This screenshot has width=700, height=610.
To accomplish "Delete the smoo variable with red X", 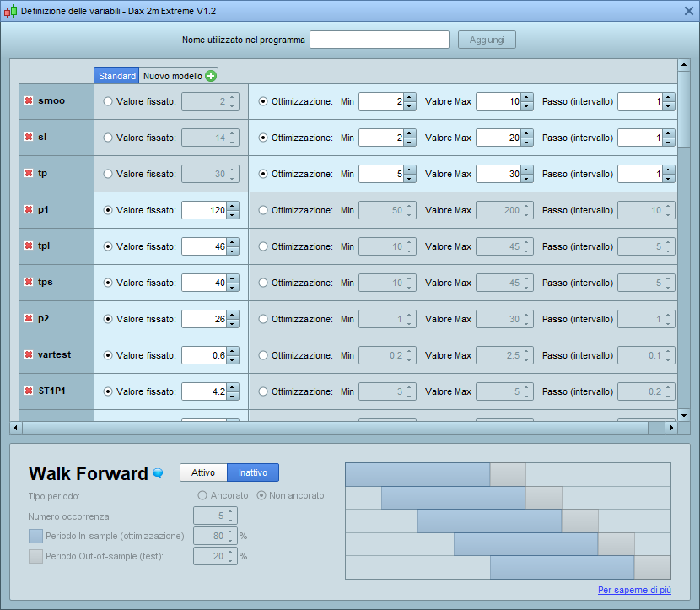I will pos(29,100).
